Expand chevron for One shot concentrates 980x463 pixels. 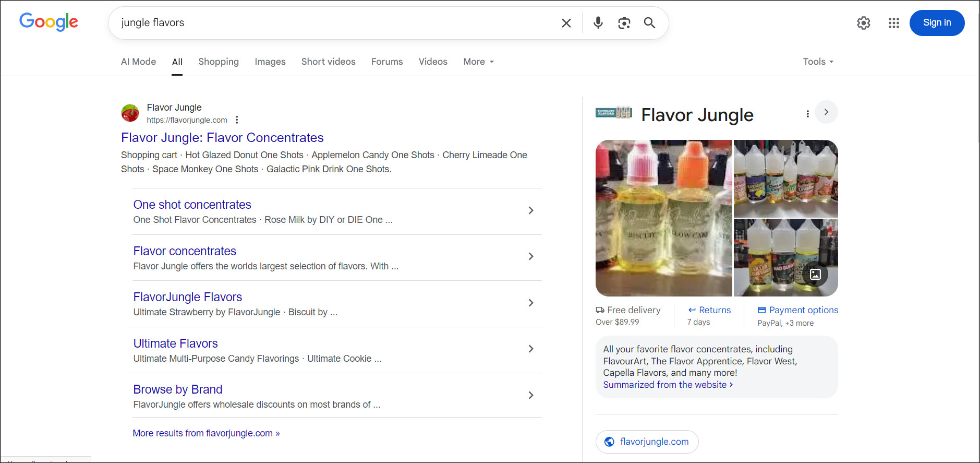pyautogui.click(x=531, y=210)
